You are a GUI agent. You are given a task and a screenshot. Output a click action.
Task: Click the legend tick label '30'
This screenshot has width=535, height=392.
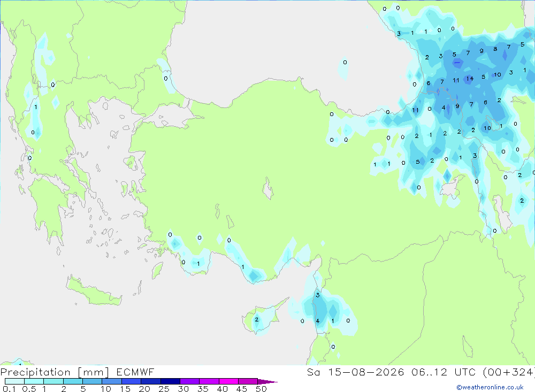[183, 389]
